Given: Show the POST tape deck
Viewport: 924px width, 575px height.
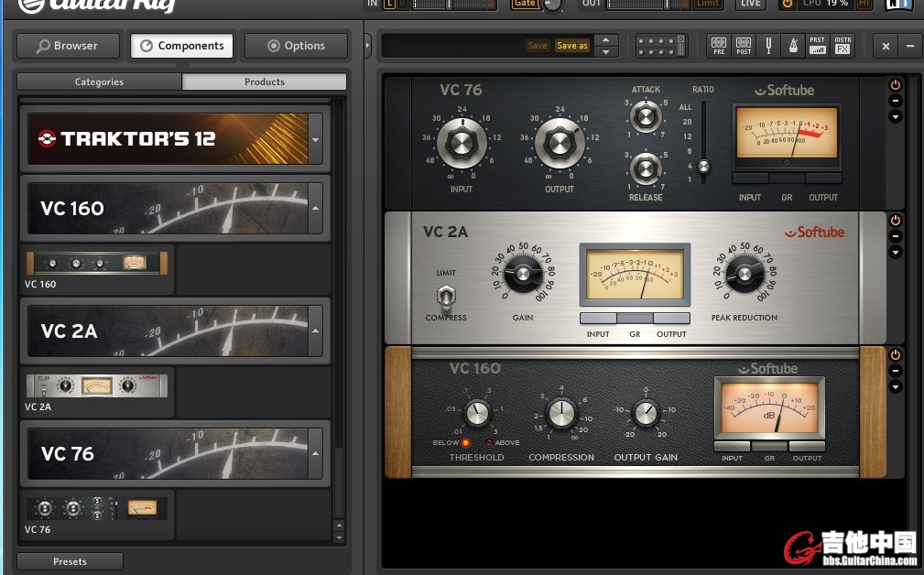Looking at the screenshot, I should click(744, 46).
